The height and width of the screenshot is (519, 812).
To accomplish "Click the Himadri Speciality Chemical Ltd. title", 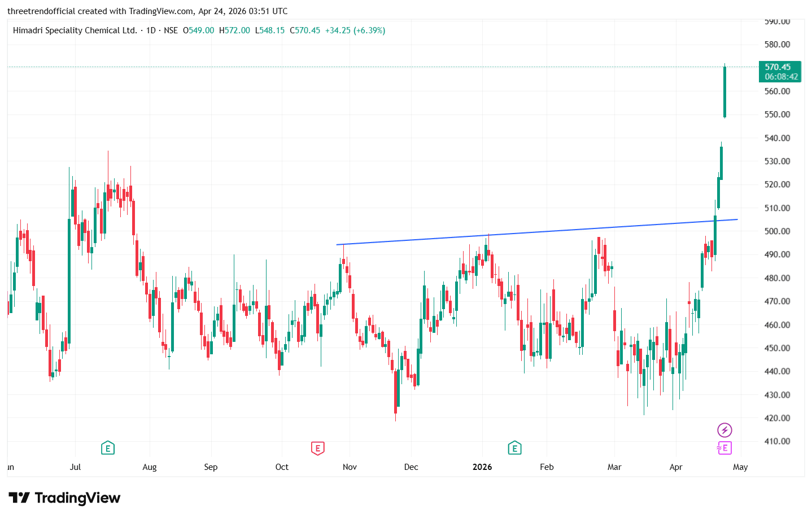I will click(x=75, y=30).
